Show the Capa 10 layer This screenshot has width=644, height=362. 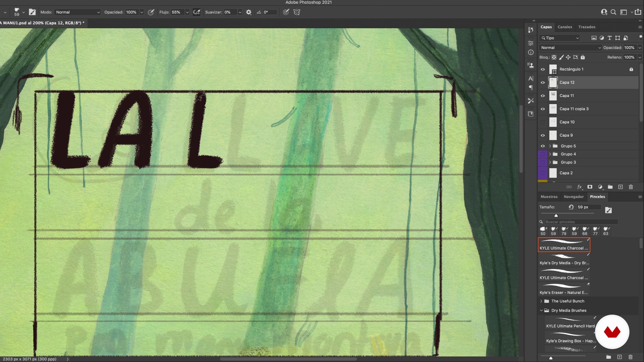click(x=543, y=122)
